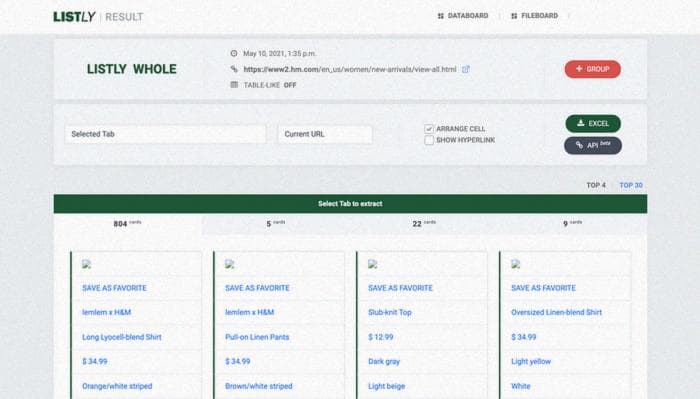The image size is (700, 399).
Task: Click broken image in Long Lyocell-blend Shirt card
Action: point(87,264)
